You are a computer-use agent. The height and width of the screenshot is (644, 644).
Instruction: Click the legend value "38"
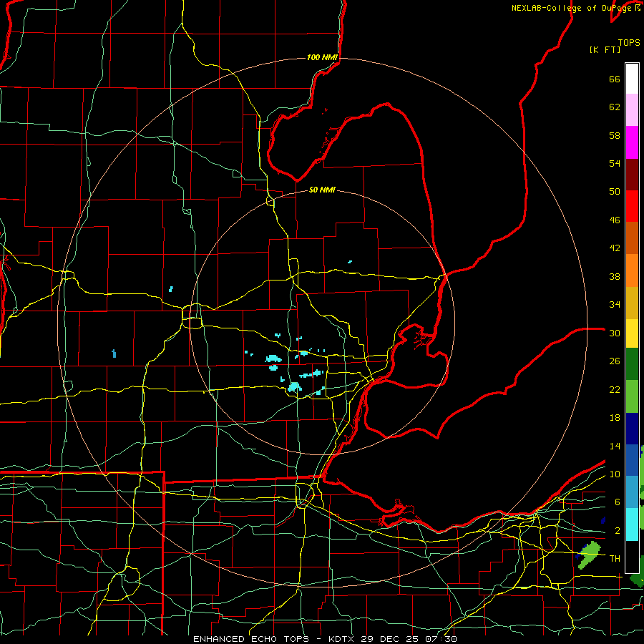pyautogui.click(x=615, y=276)
